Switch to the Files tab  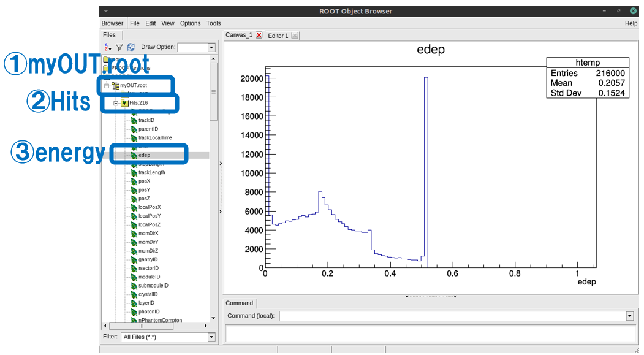(x=109, y=35)
